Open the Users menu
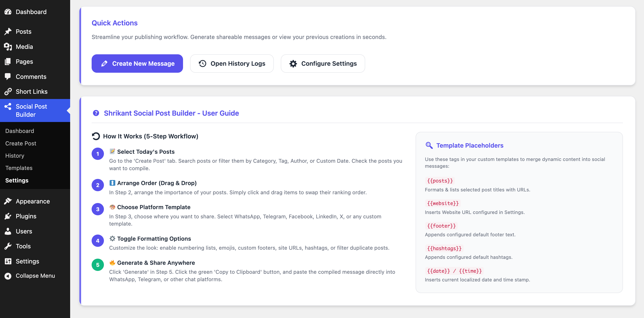 [35, 231]
